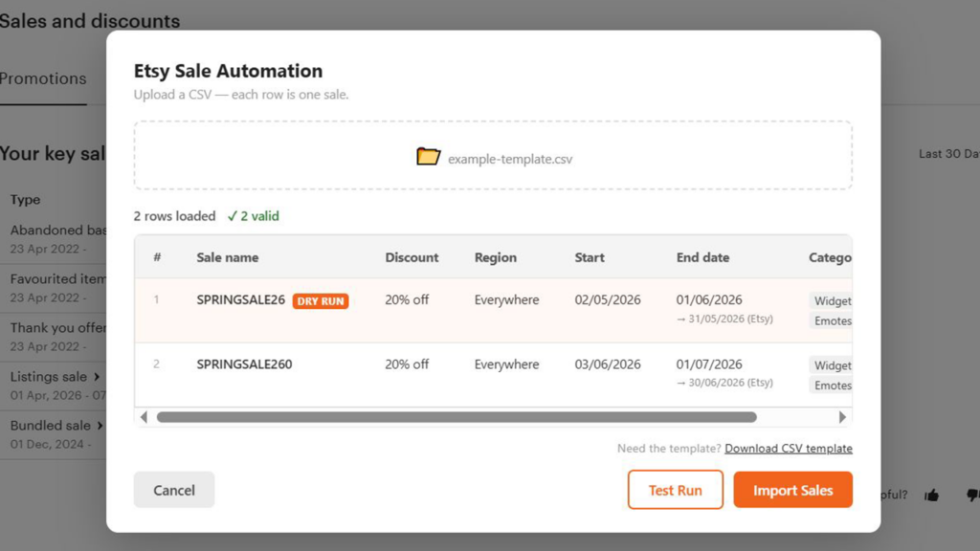Click the example-template.csv upload dropzone

coord(493,156)
